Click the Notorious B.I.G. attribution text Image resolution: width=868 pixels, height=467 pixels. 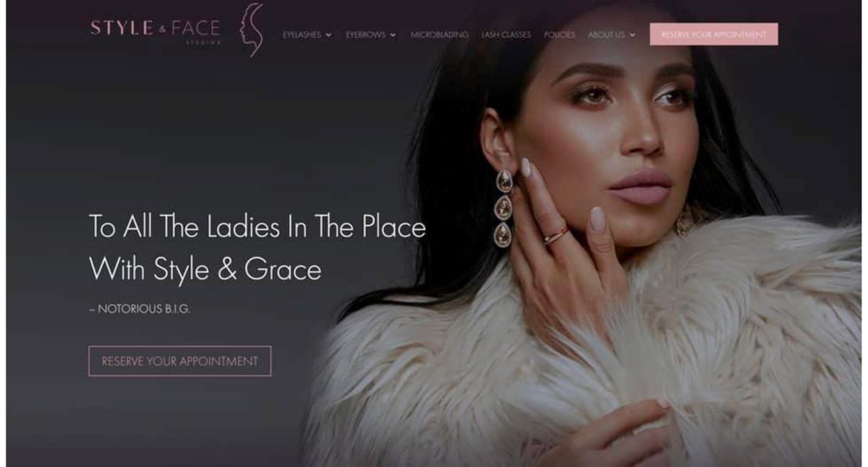click(x=140, y=310)
